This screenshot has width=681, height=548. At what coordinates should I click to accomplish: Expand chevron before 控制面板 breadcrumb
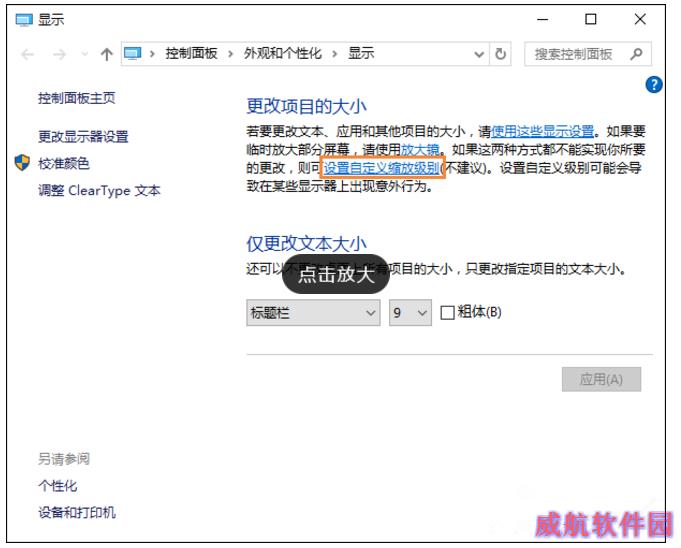coord(152,54)
